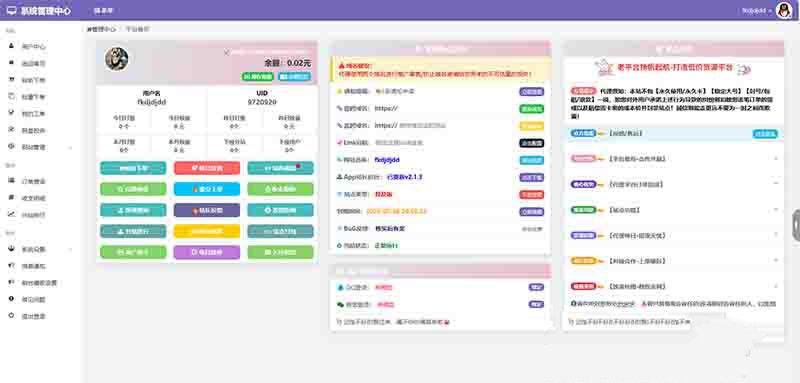The width and height of the screenshot is (800, 383).
Task: Click 退出登录 in the sidebar
Action: [34, 316]
